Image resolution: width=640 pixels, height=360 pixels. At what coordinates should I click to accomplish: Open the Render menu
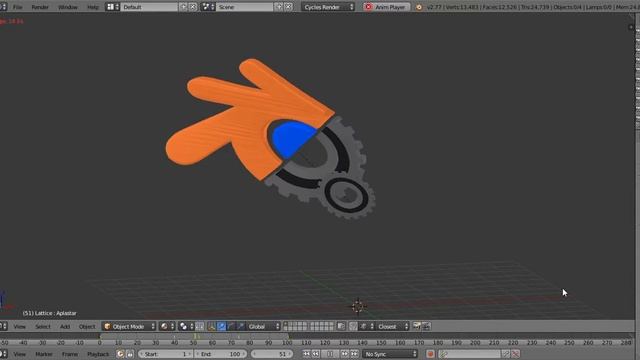[x=40, y=7]
